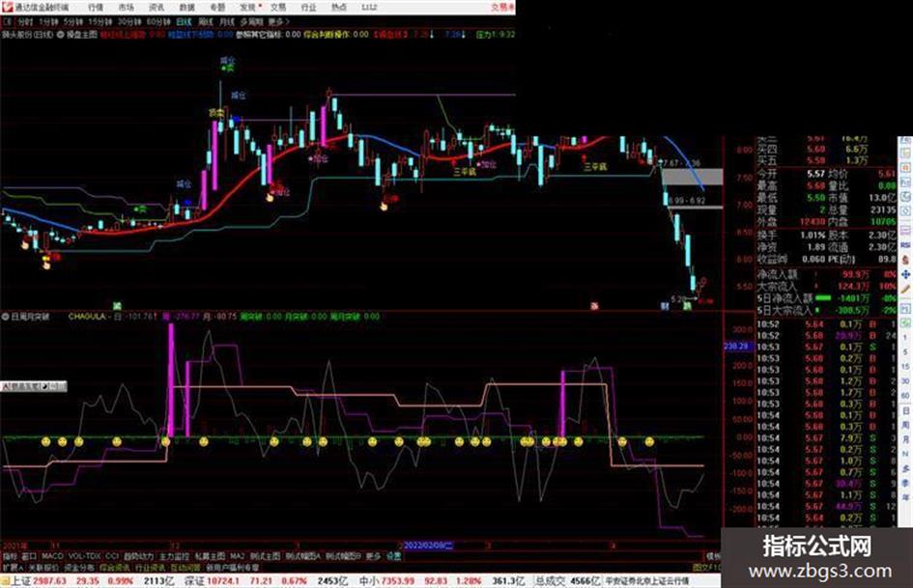Click the 净流入额 row in quote panel
913x588 pixels.
[827, 274]
